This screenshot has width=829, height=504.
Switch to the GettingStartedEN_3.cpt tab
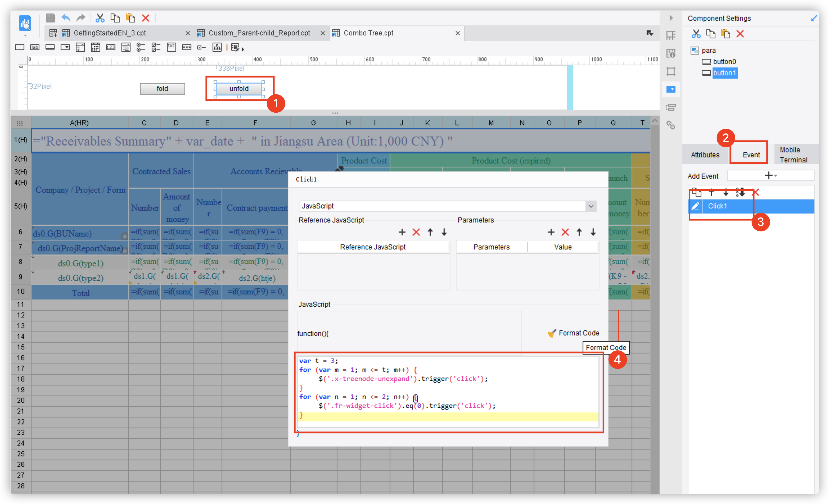click(x=110, y=33)
